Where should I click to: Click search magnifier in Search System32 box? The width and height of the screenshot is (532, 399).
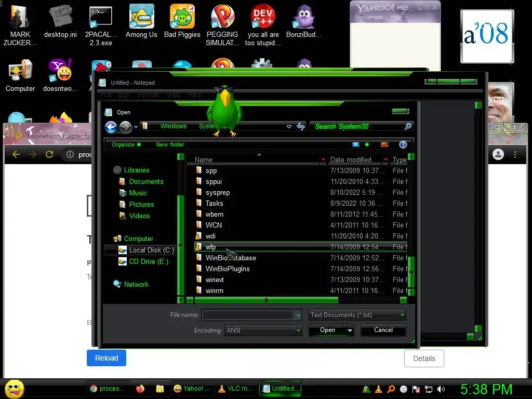coord(408,126)
